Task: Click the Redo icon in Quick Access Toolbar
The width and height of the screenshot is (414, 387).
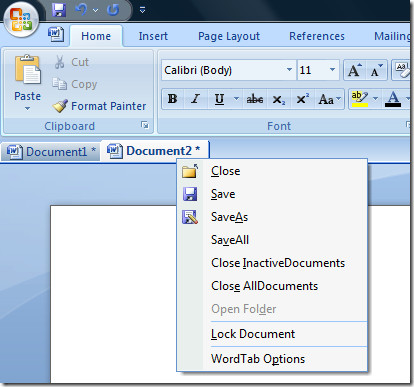Action: pos(113,10)
